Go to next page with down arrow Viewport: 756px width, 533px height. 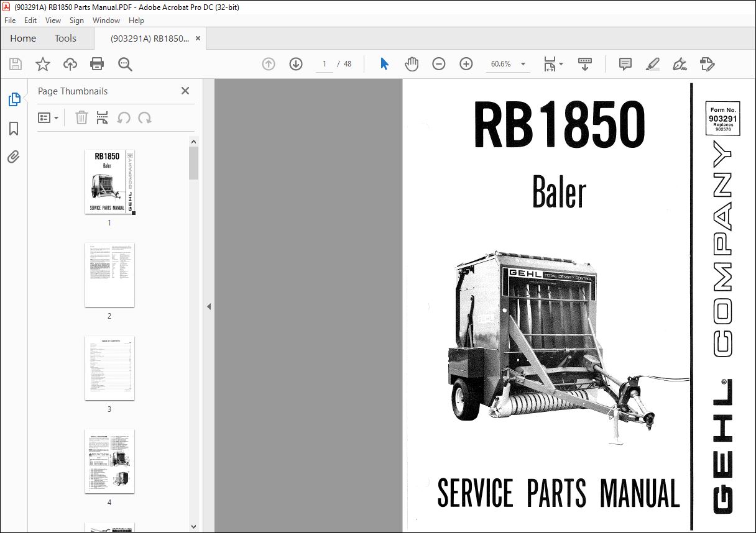tap(296, 64)
